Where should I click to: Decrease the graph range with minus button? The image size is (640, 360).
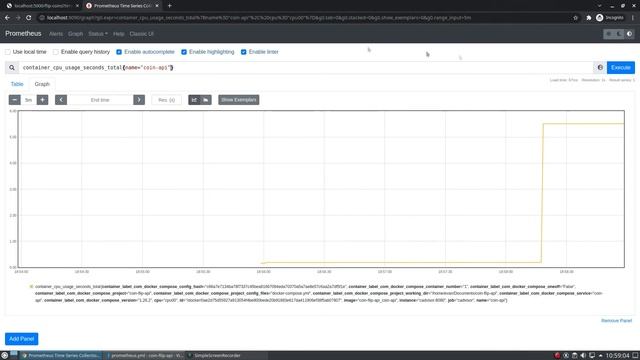tap(15, 100)
